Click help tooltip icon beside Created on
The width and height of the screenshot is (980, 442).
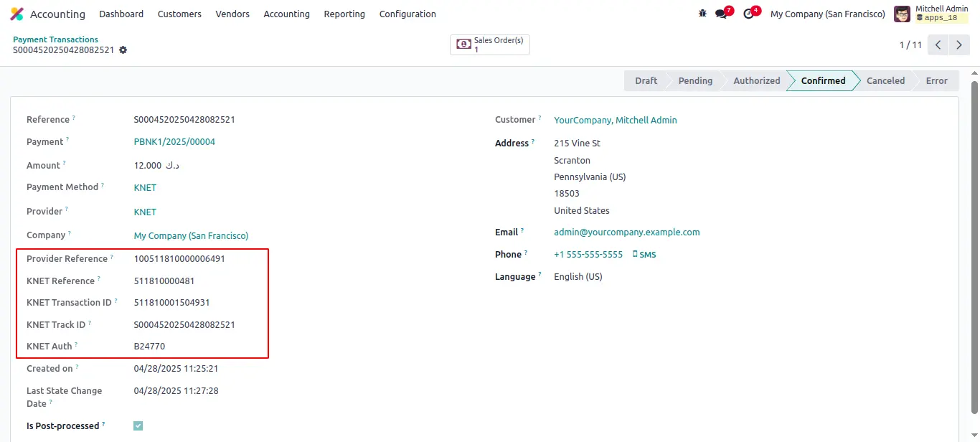[77, 366]
